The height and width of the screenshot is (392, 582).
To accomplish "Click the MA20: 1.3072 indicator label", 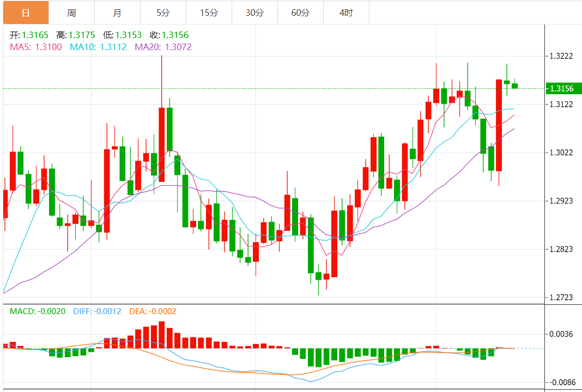I will click(163, 47).
